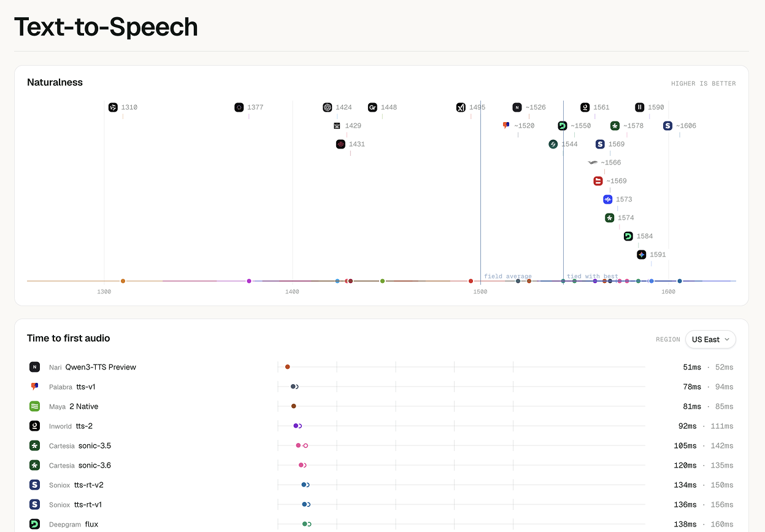Click the small square icon labeled 1429
765x532 pixels.
(x=337, y=126)
